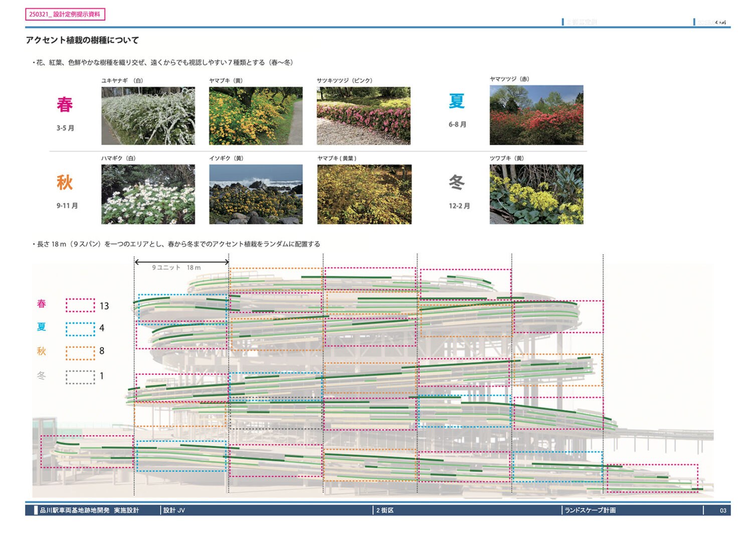This screenshot has height=534, width=756.
Task: Click the large blue 夏 season heading
Action: (x=456, y=101)
